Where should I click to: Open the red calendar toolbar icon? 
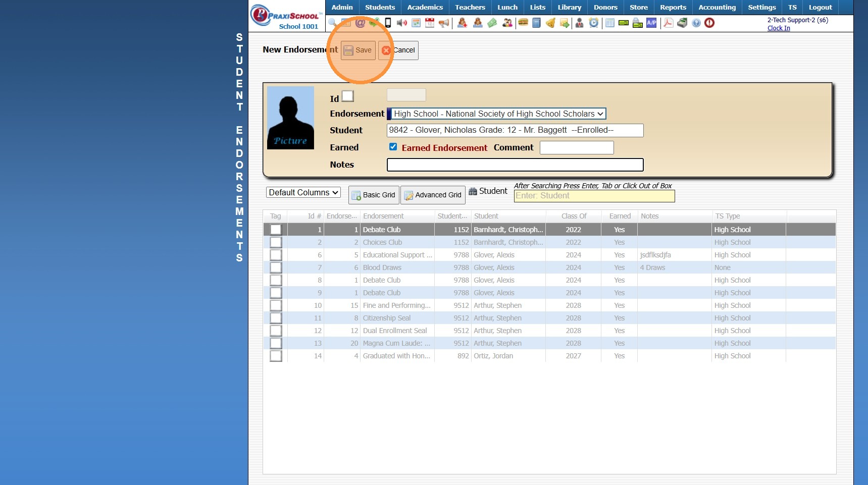coord(430,23)
